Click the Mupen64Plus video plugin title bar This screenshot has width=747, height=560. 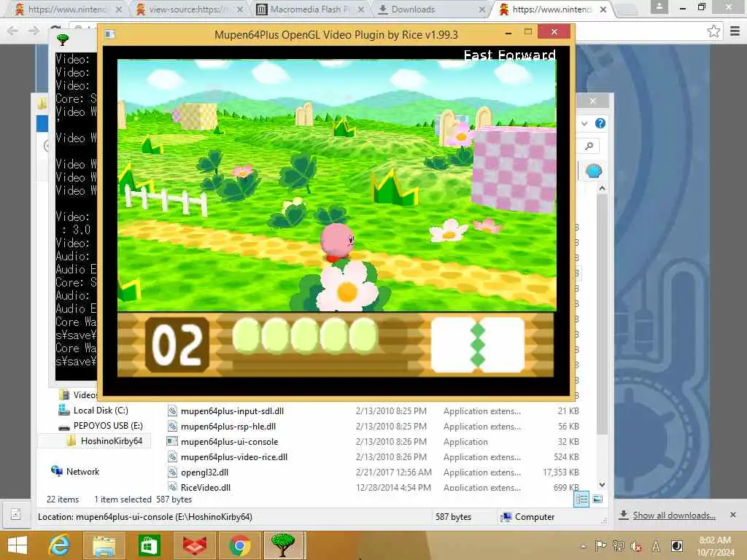pos(336,34)
